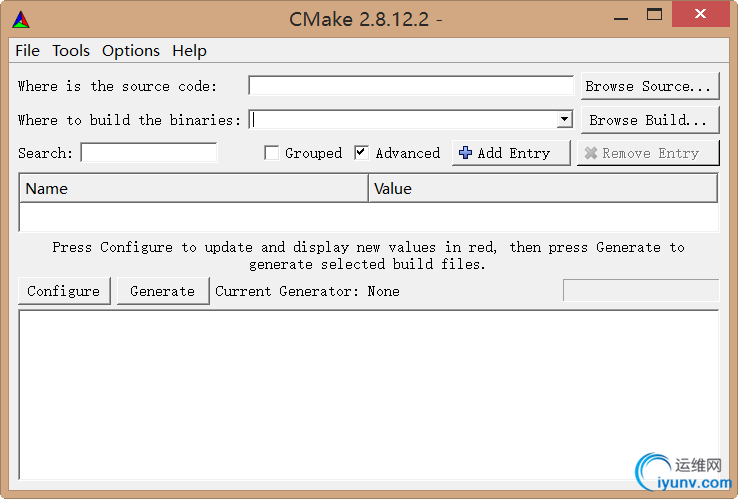Click the Browse Source button

click(650, 86)
